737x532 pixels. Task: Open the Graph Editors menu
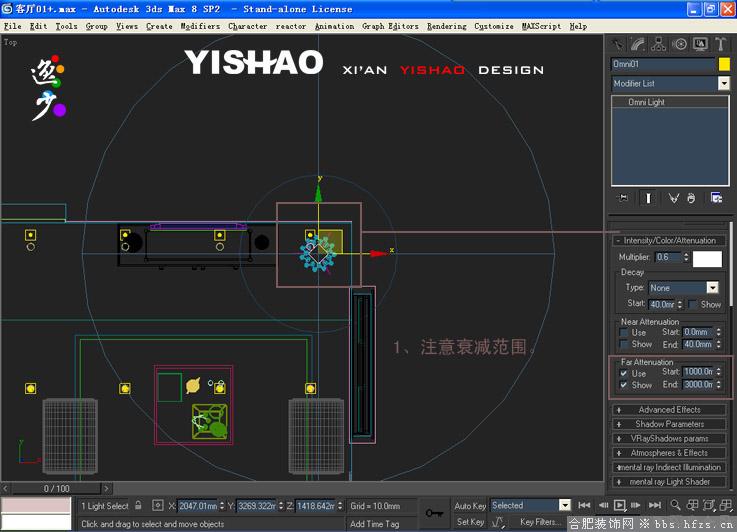[x=390, y=26]
